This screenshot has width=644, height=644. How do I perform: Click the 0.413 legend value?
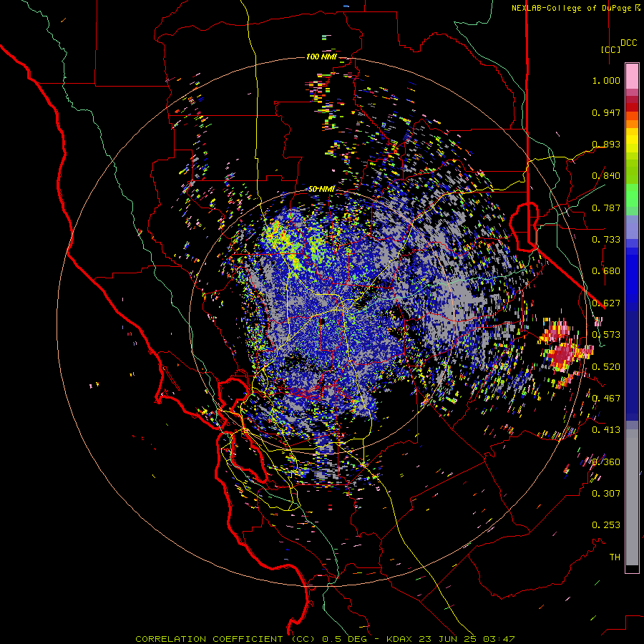point(606,430)
